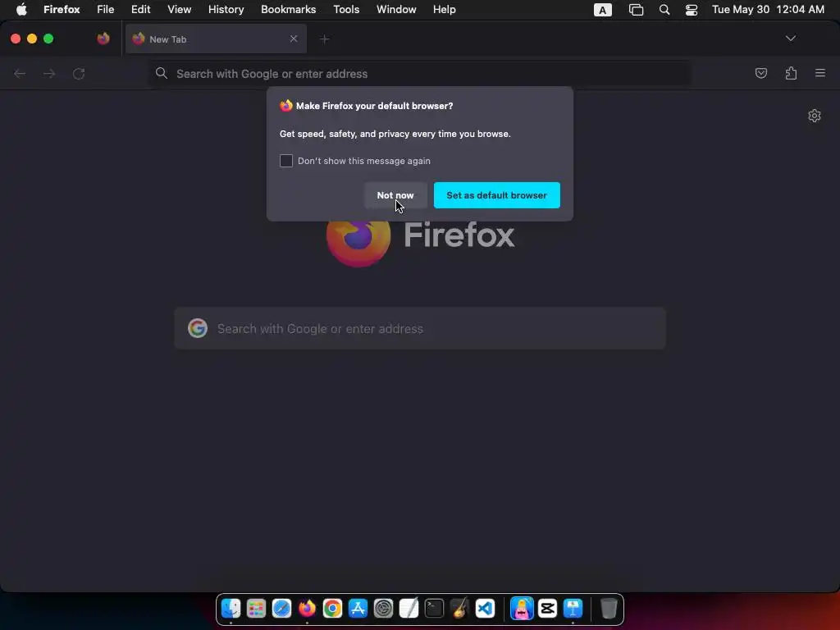Reload the current page
Image resolution: width=840 pixels, height=630 pixels.
79,73
